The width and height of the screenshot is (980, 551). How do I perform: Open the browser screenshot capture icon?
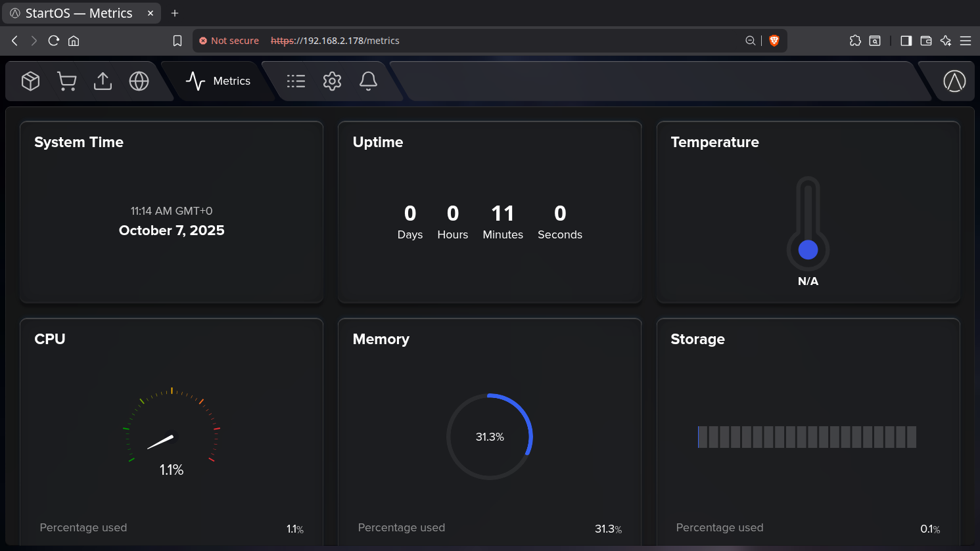(x=875, y=41)
